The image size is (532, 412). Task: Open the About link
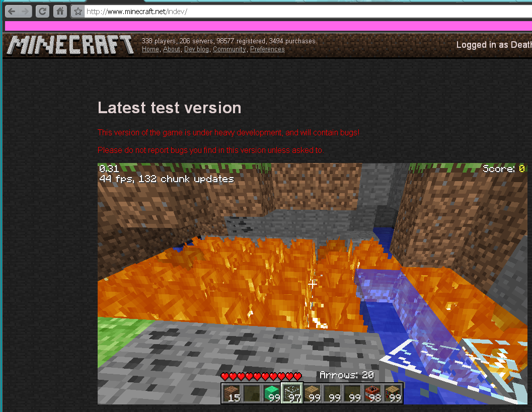[171, 49]
